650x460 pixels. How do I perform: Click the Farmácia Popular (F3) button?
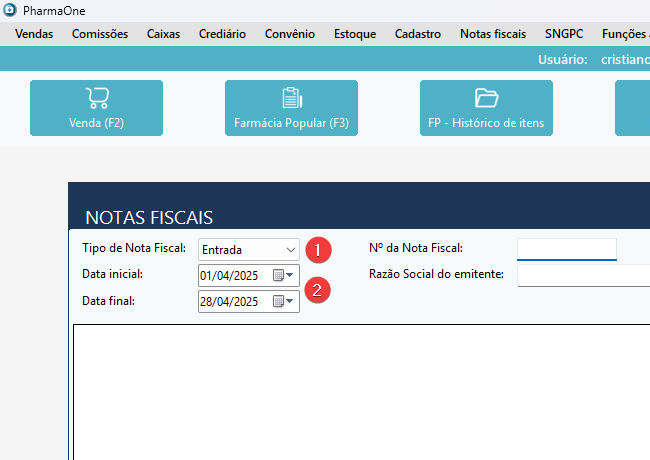point(291,108)
